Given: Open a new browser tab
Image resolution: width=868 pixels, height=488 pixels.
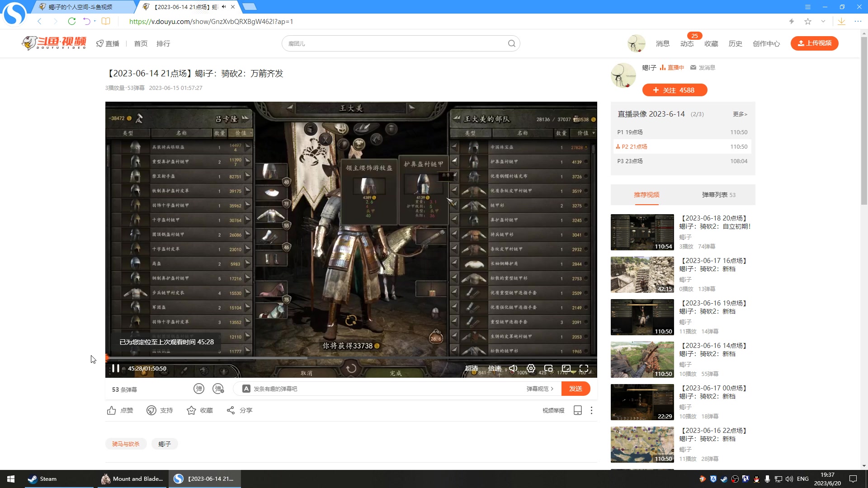Looking at the screenshot, I should click(x=250, y=7).
